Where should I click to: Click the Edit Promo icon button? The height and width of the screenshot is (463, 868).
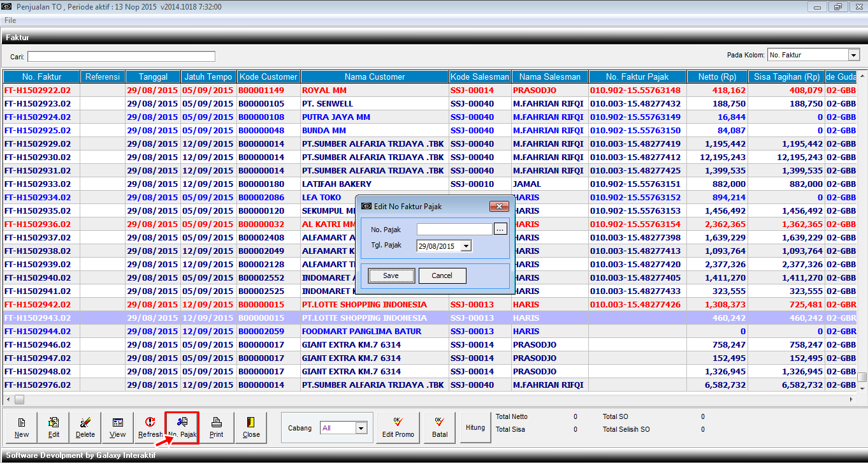(x=398, y=427)
